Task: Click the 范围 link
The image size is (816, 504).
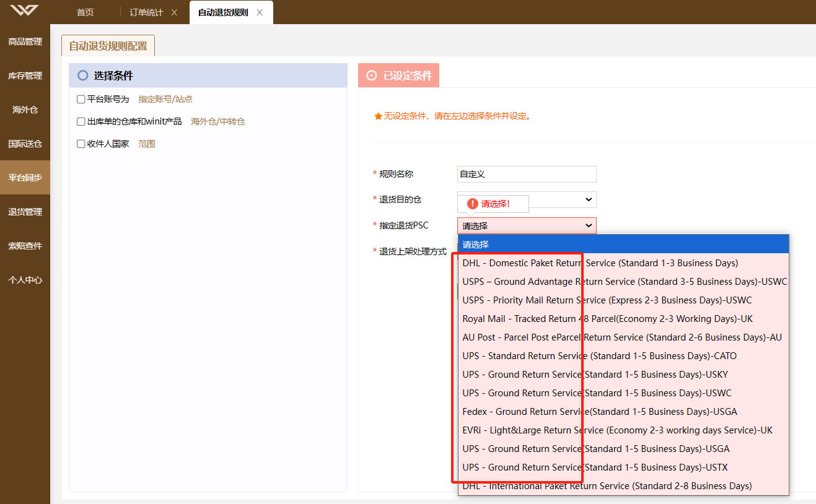Action: [x=147, y=144]
